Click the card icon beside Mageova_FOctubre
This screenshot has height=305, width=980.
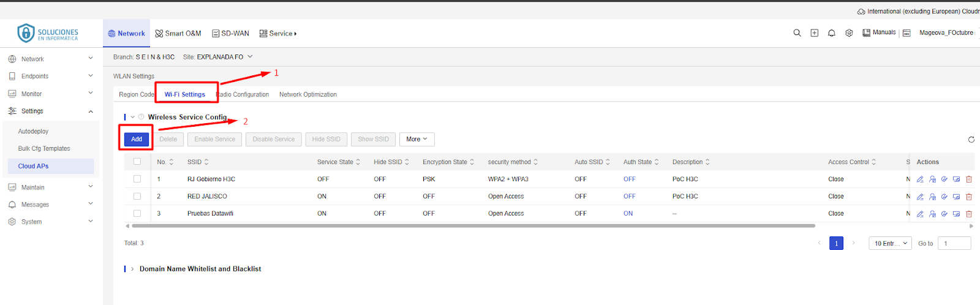[907, 33]
